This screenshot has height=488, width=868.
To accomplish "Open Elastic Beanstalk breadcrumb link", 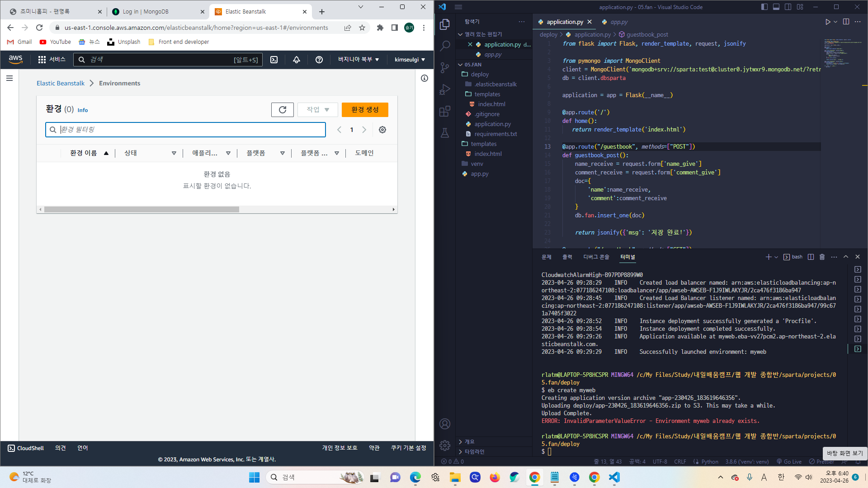I will pos(61,83).
